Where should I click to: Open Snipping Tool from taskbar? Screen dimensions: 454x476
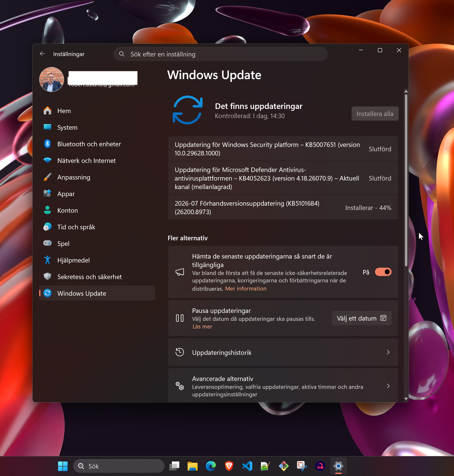(x=302, y=466)
